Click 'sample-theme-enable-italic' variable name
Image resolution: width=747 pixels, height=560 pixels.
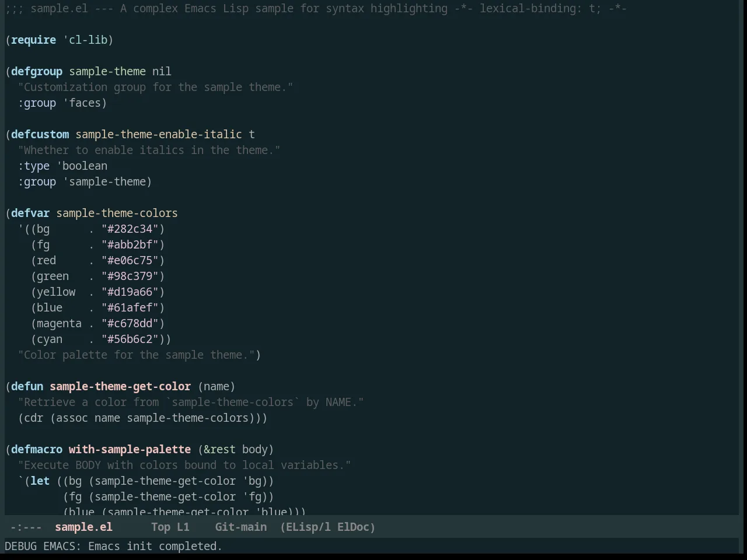click(x=159, y=134)
